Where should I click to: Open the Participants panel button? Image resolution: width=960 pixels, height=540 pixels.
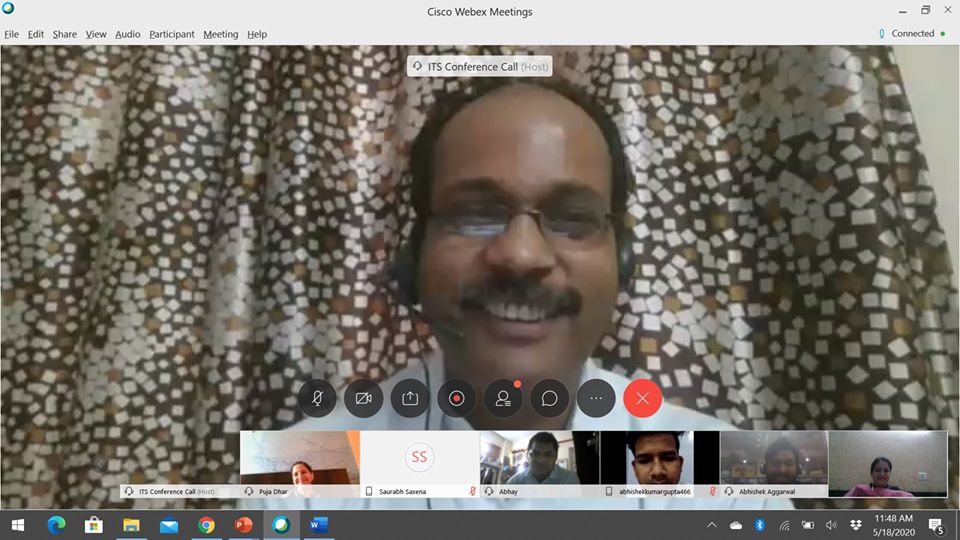(x=503, y=399)
